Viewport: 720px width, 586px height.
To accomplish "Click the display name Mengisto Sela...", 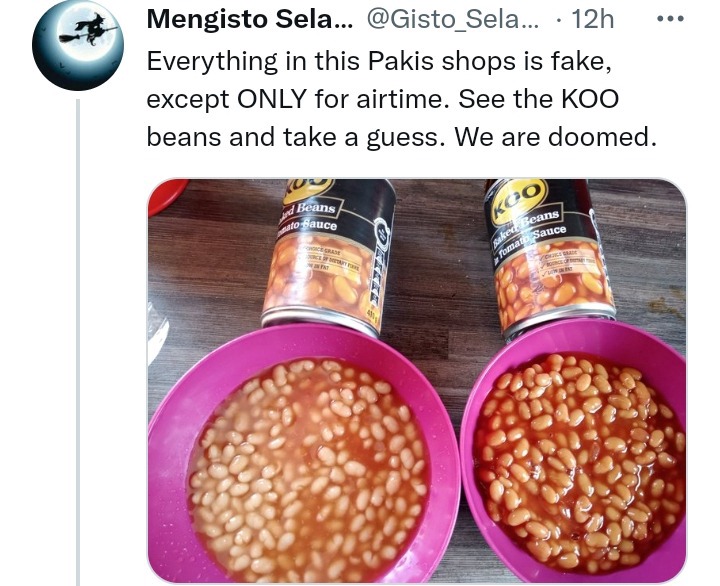I will 250,19.
